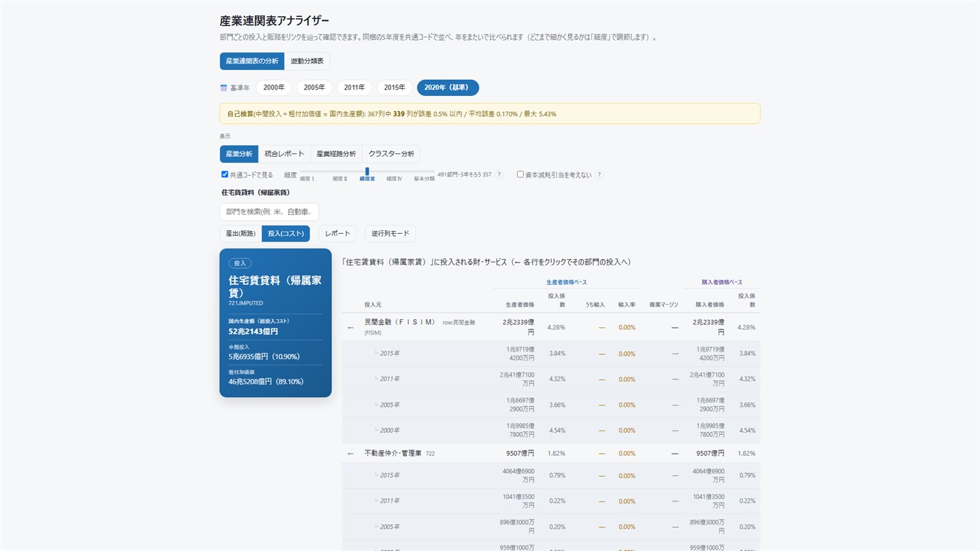Image resolution: width=980 pixels, height=551 pixels.
Task: Select the 2015年 base year
Action: [394, 88]
